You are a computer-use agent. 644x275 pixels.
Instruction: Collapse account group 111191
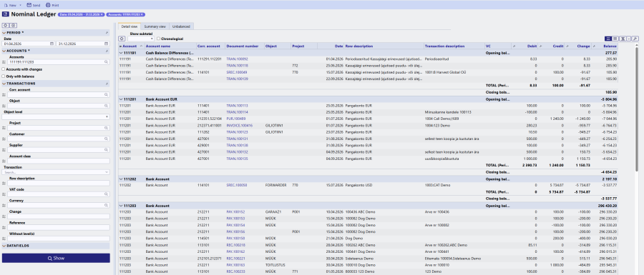tap(121, 53)
